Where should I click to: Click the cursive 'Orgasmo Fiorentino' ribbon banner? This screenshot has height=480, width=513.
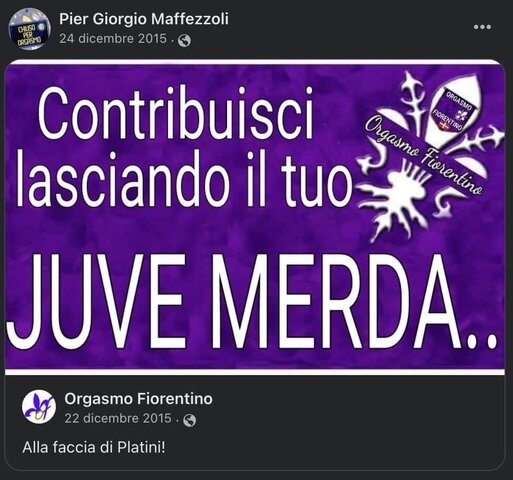coord(424,154)
